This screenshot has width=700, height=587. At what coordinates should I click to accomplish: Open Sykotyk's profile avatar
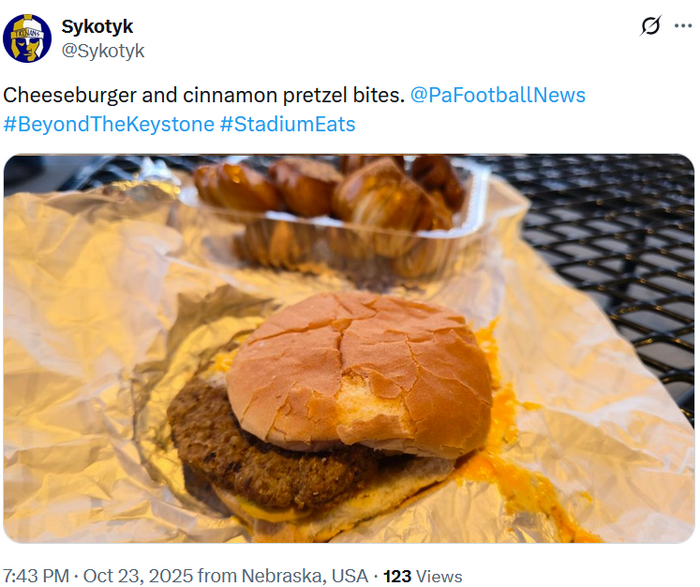(28, 39)
